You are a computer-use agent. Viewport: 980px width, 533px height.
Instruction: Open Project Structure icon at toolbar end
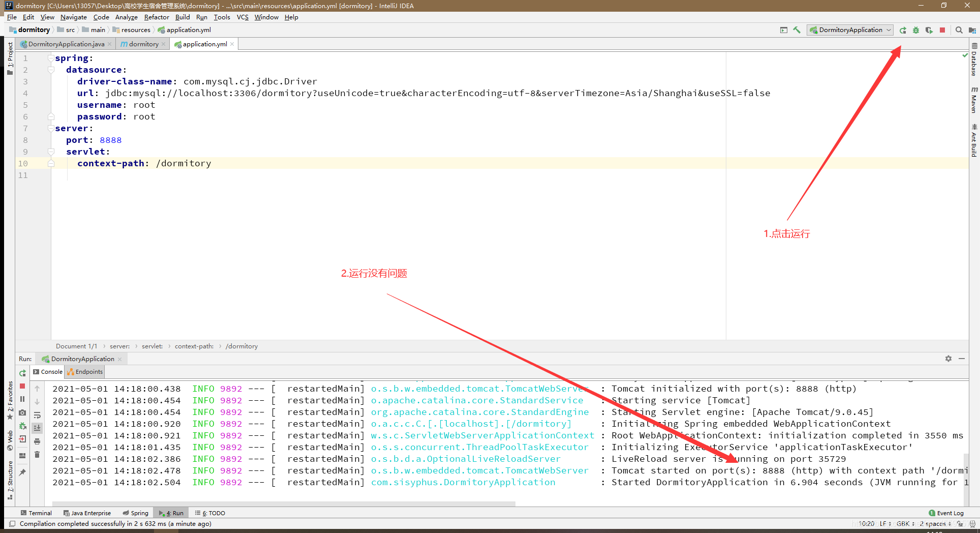pos(972,30)
